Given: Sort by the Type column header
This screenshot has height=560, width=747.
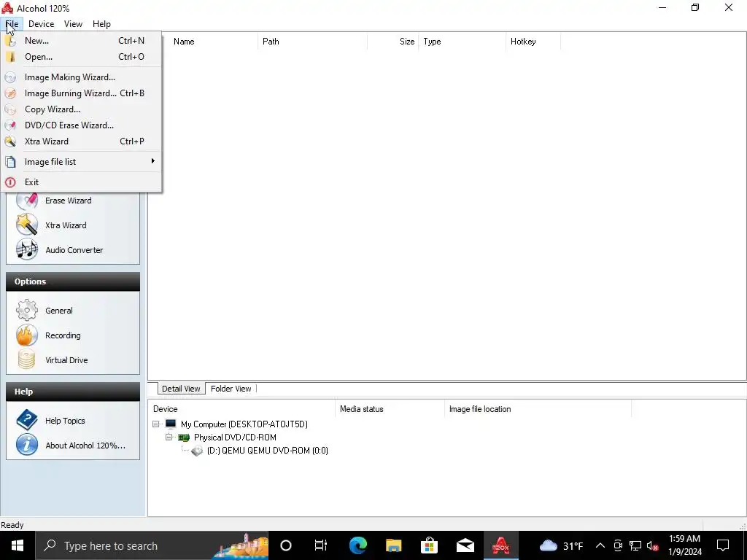Looking at the screenshot, I should pos(462,42).
